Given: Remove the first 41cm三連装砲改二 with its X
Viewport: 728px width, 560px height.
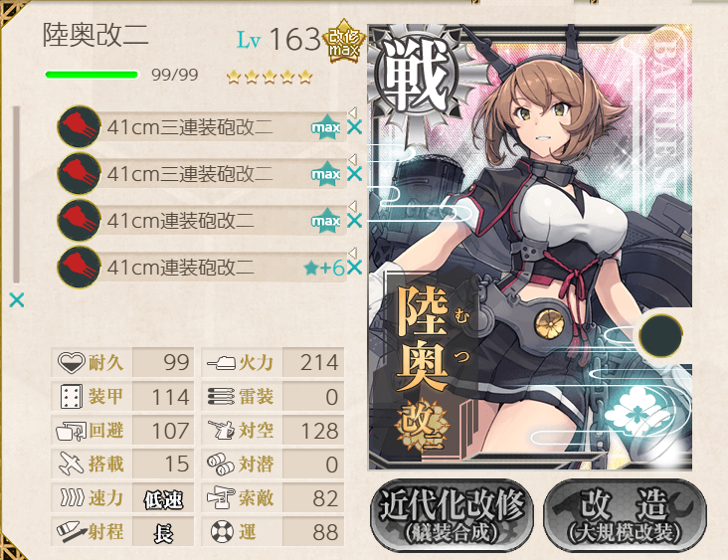Looking at the screenshot, I should 354,127.
